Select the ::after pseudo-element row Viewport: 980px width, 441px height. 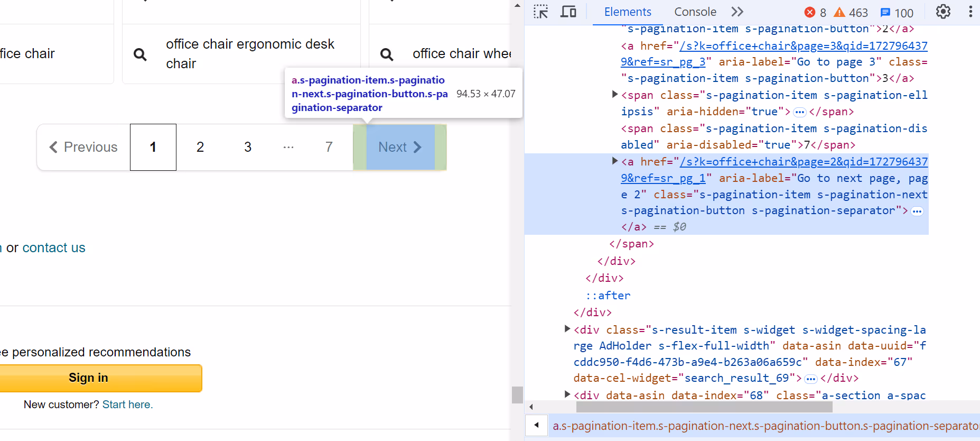click(608, 295)
